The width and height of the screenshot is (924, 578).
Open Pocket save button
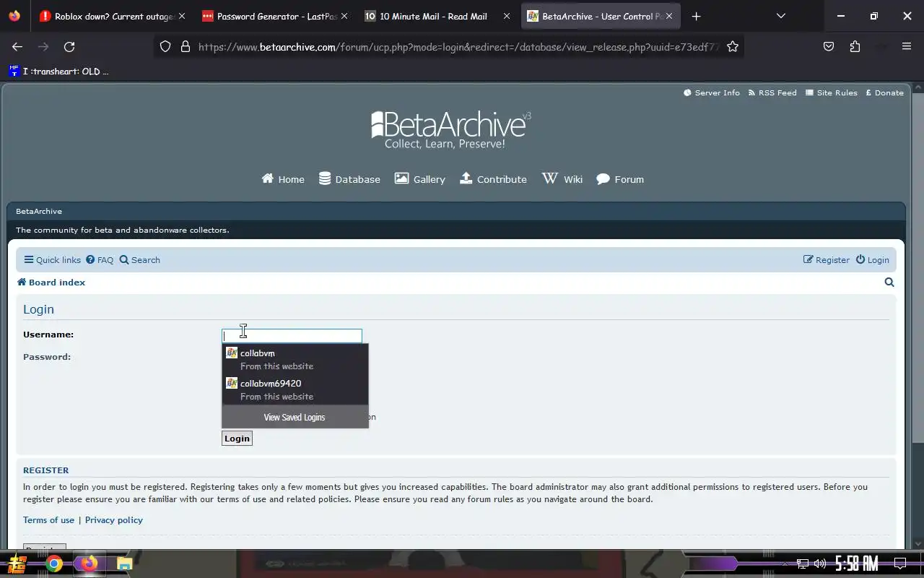(x=829, y=46)
